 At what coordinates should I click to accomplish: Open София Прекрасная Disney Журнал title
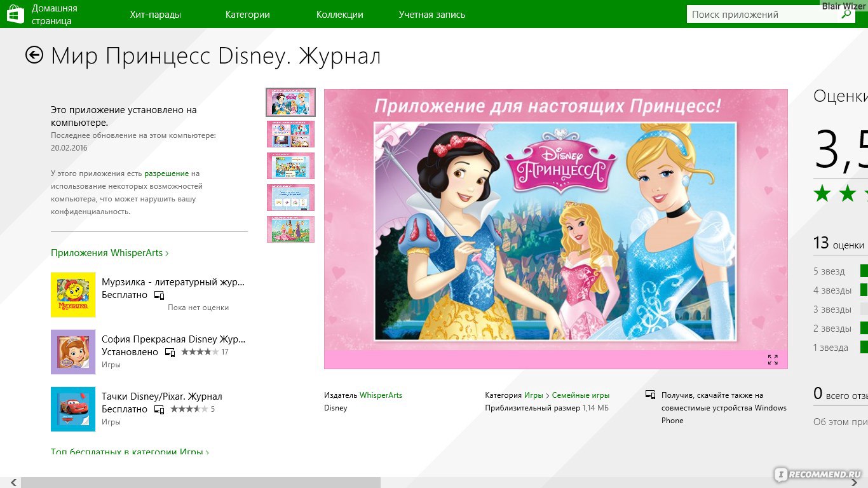[173, 339]
